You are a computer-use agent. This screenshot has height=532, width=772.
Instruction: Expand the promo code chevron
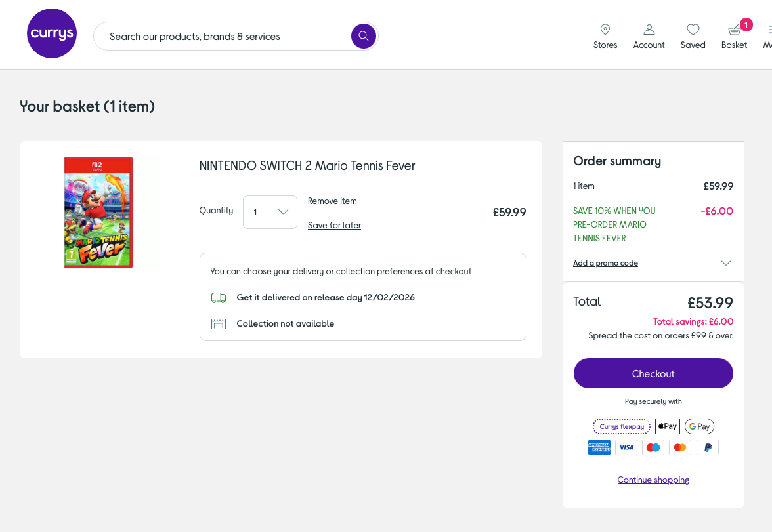point(725,263)
